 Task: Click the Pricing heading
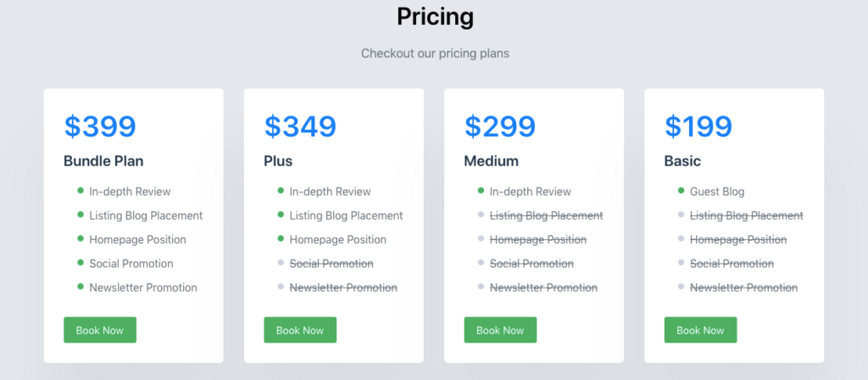435,17
